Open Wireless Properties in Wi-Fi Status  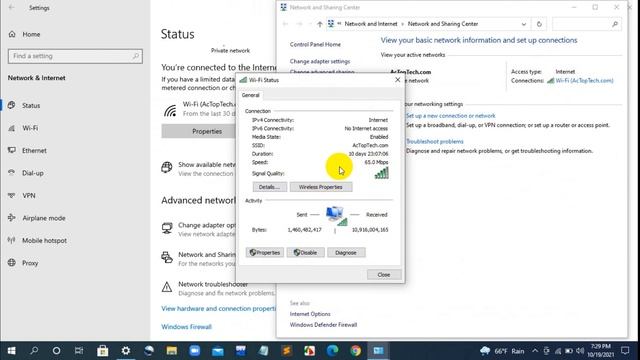pyautogui.click(x=321, y=187)
